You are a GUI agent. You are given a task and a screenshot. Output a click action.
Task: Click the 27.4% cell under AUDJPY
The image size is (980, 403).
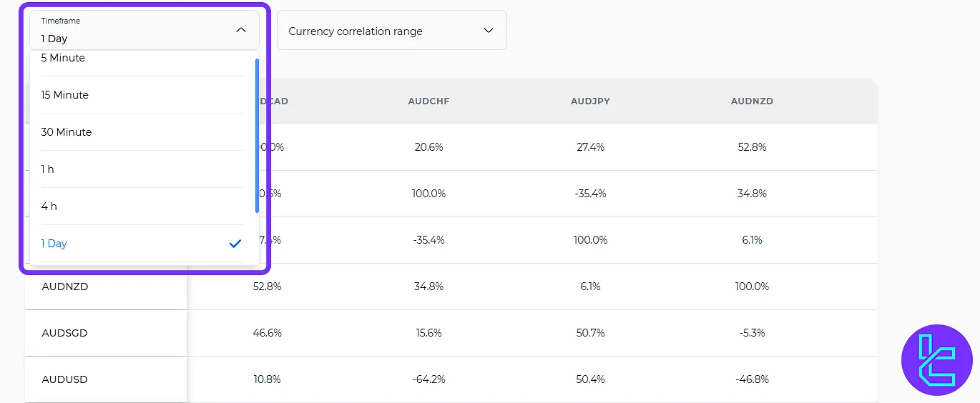pos(590,147)
